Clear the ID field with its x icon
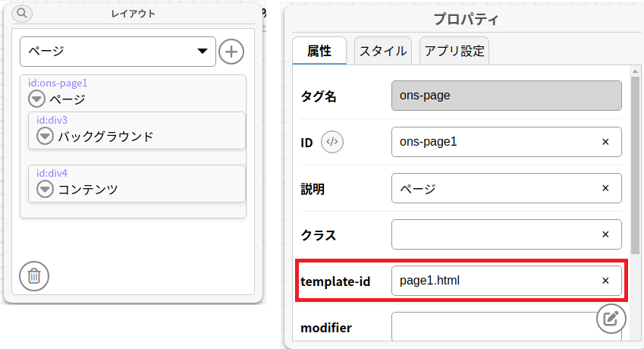The width and height of the screenshot is (644, 349). click(605, 142)
